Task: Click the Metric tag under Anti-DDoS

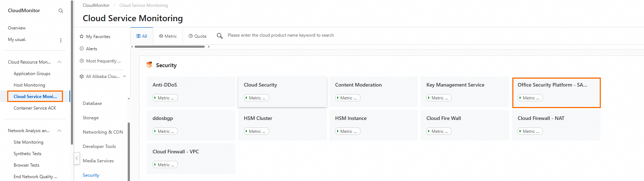Action: point(165,98)
